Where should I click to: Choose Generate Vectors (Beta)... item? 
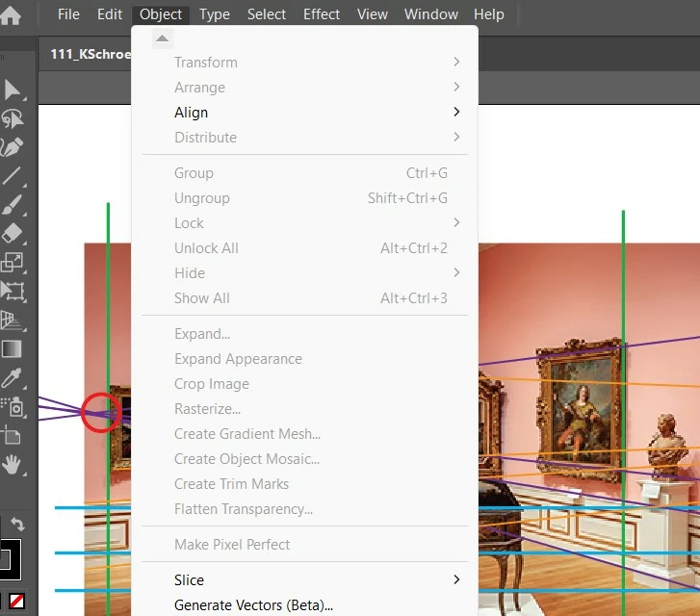tap(305, 604)
